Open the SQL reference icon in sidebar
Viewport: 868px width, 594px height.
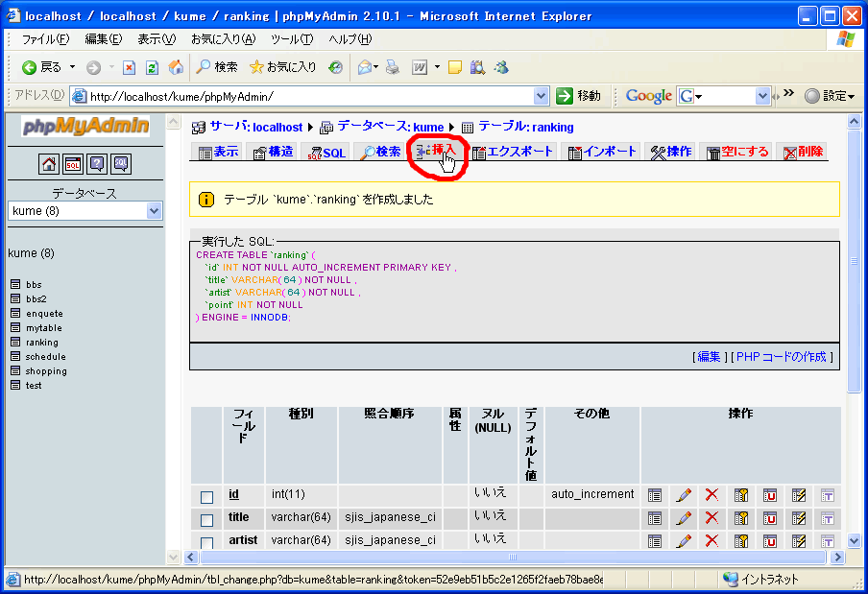(x=121, y=164)
